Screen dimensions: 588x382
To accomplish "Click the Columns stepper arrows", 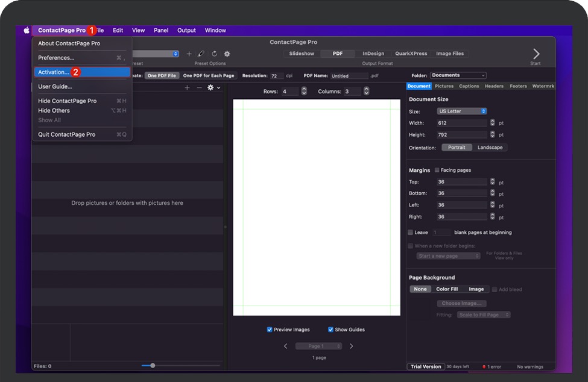I will (367, 91).
